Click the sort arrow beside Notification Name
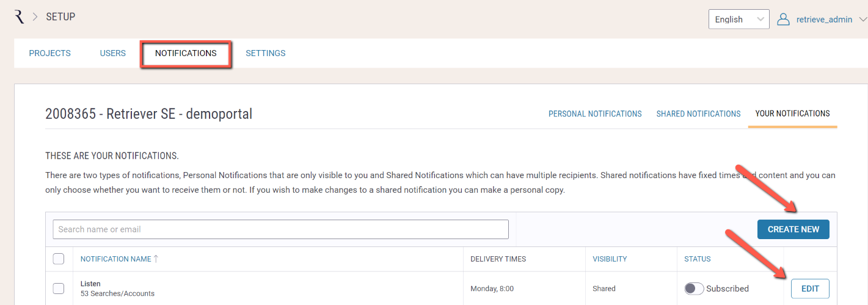This screenshot has height=305, width=868. click(156, 259)
